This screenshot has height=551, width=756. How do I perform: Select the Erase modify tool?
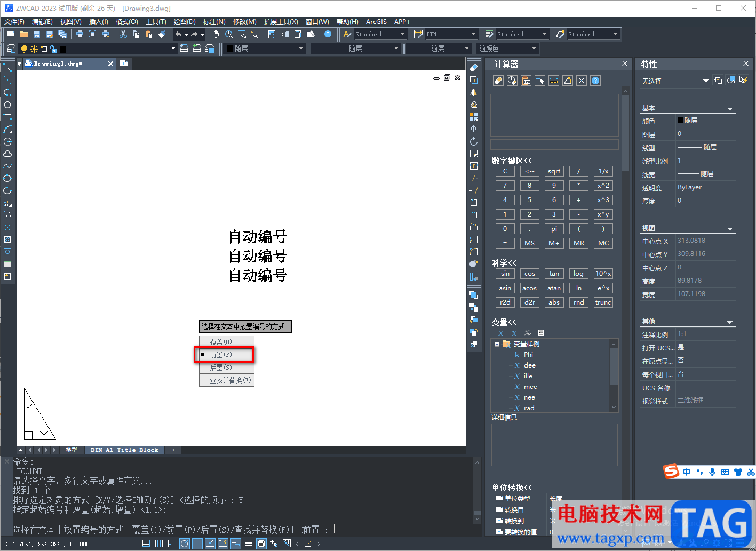coord(474,68)
